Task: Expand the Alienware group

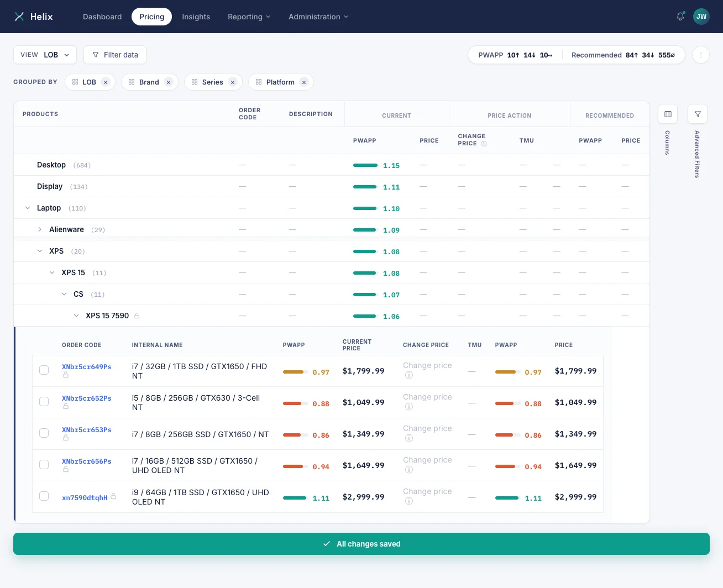Action: point(40,229)
